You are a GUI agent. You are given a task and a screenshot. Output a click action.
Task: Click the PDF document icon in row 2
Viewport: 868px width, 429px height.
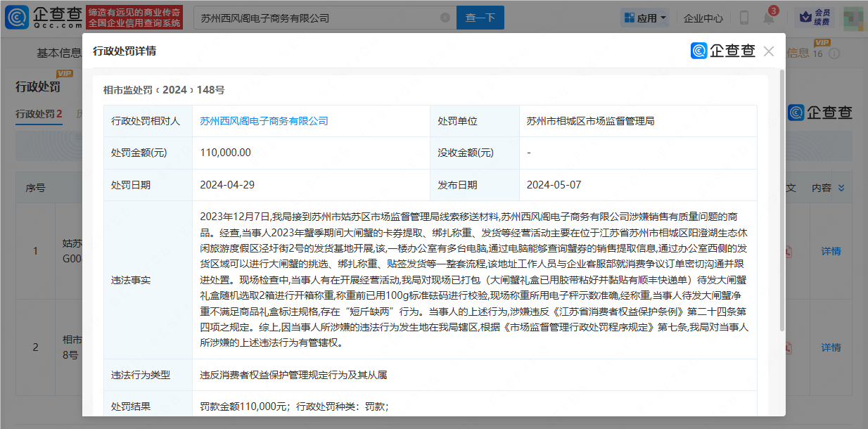[x=789, y=347]
